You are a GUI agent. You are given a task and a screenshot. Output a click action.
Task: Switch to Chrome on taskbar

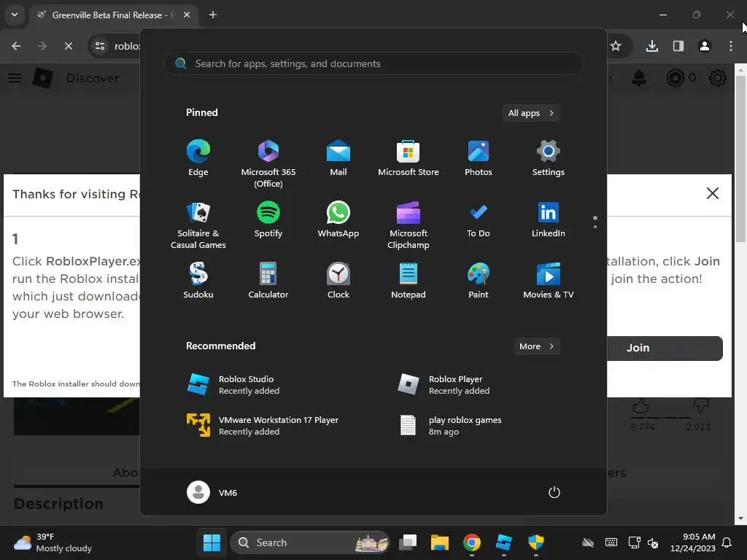point(472,542)
